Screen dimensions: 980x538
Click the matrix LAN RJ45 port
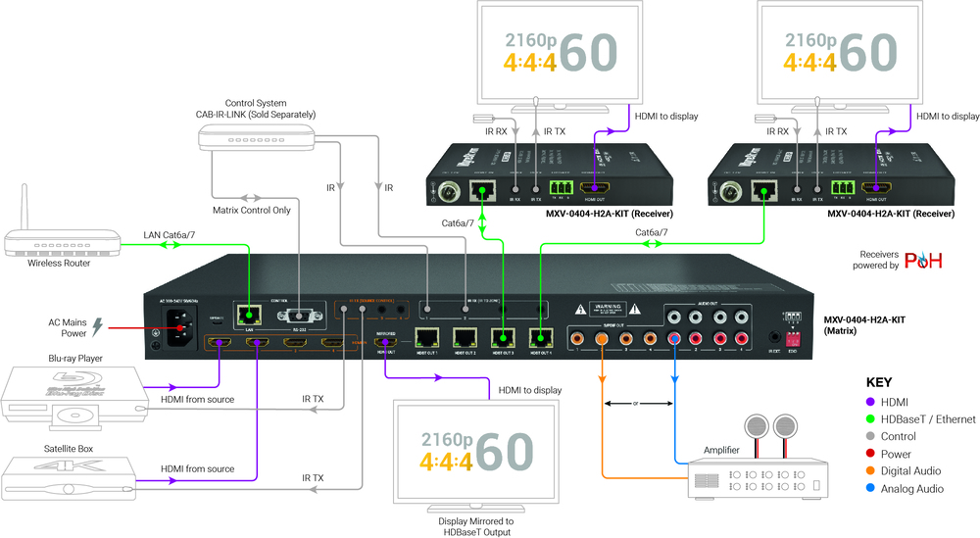click(x=249, y=314)
